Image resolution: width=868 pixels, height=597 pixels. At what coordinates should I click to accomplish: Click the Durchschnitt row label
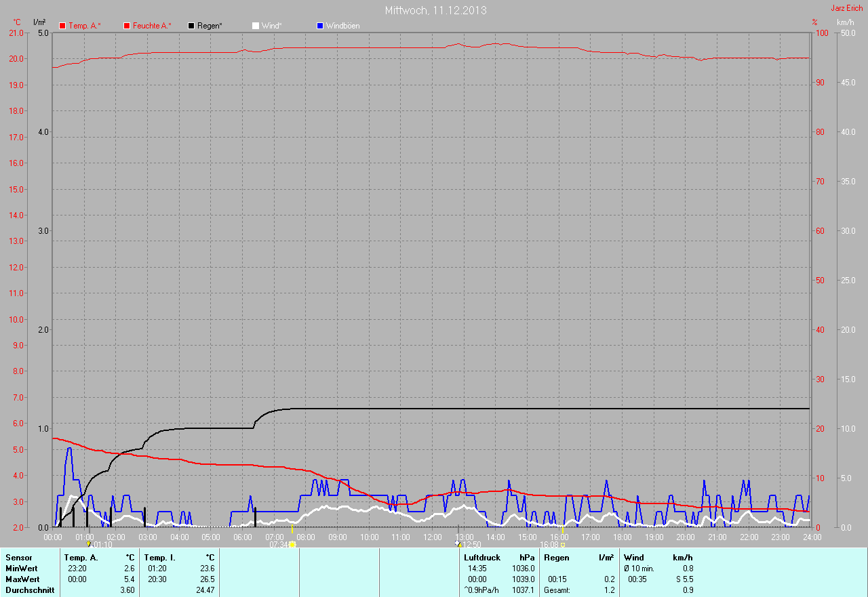click(x=30, y=590)
